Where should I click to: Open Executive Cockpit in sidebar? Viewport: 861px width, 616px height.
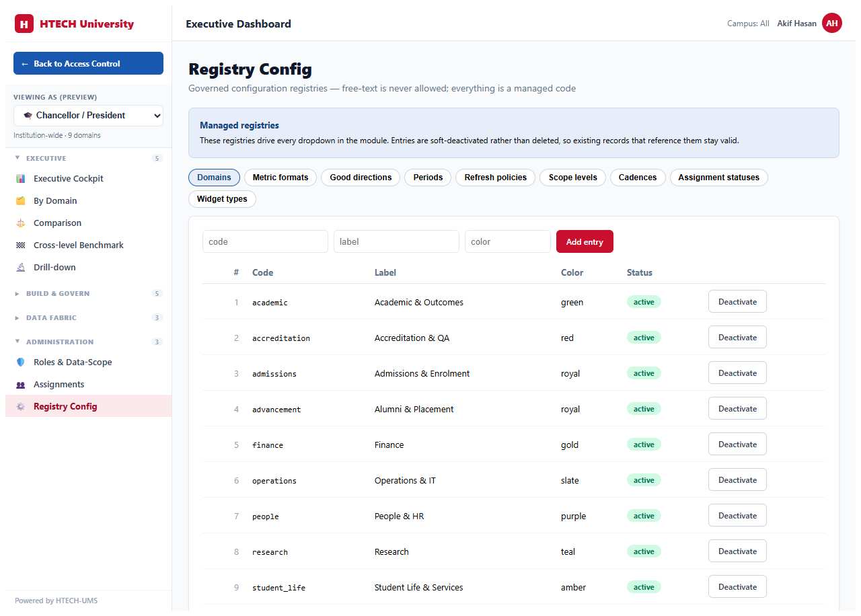pos(88,179)
